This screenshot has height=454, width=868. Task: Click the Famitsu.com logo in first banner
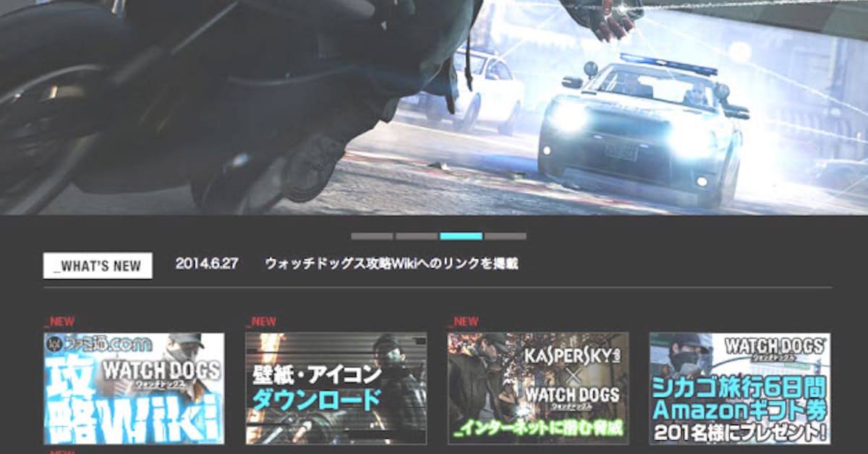(x=100, y=343)
